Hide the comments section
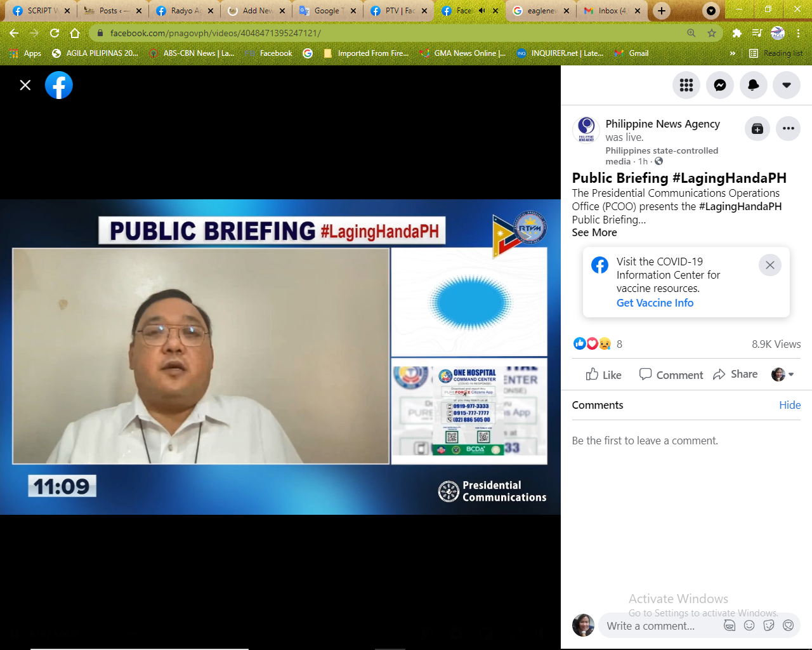This screenshot has height=650, width=812. click(x=790, y=405)
